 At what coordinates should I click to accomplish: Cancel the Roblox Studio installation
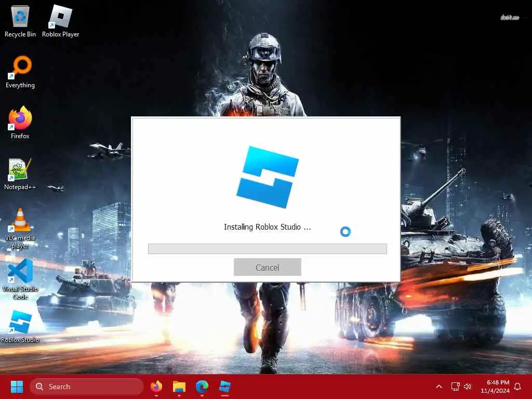click(268, 268)
